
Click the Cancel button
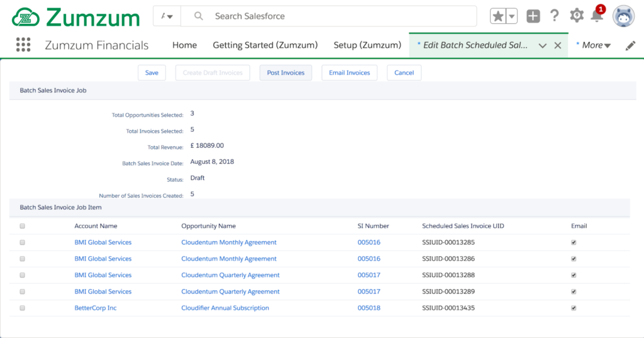pos(404,73)
